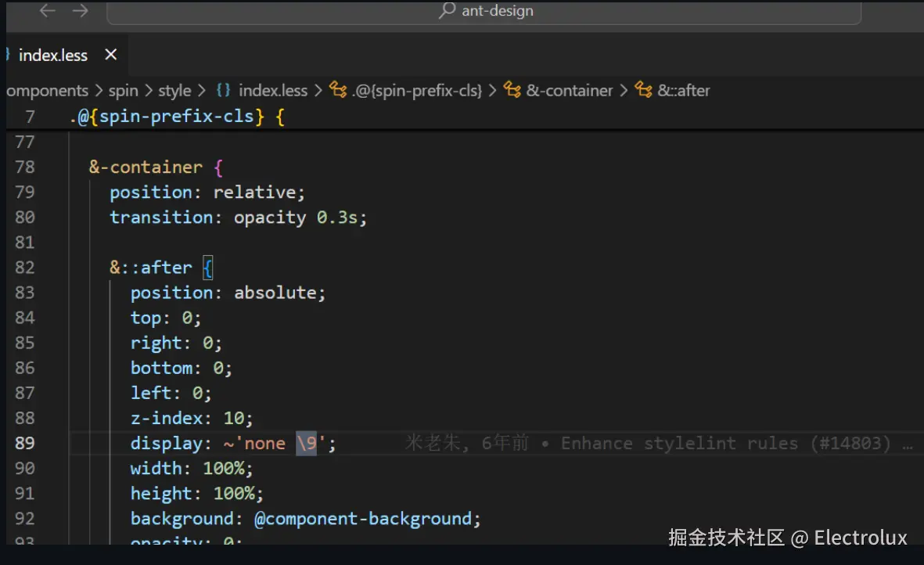Click 'transition: opacity 0.3s;' line
Viewport: 924px width, 565px height.
(238, 218)
